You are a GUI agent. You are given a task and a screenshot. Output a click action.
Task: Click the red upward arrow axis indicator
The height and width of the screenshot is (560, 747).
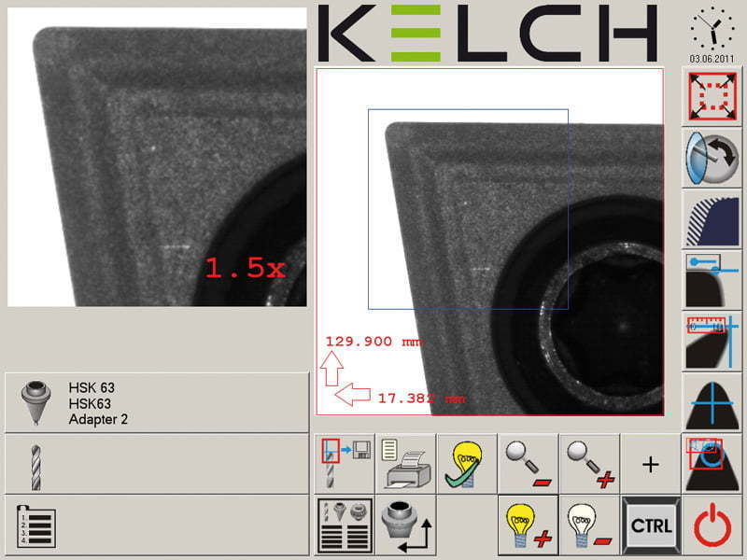pos(331,369)
